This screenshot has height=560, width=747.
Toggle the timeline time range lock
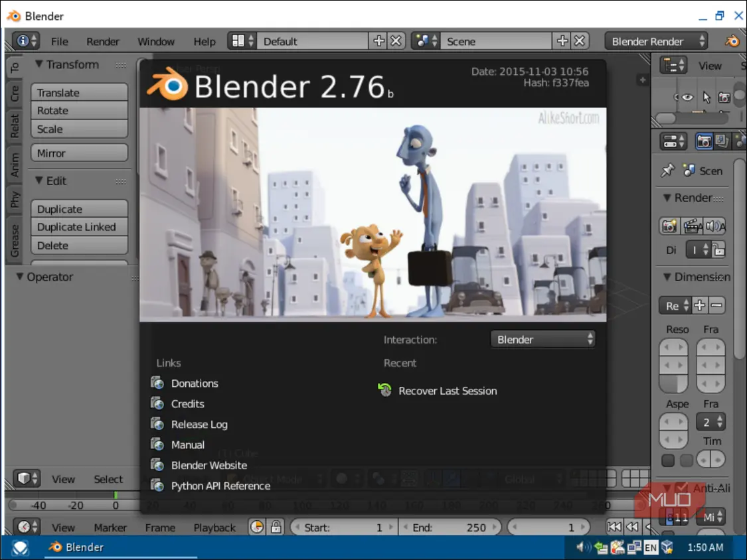pyautogui.click(x=276, y=527)
